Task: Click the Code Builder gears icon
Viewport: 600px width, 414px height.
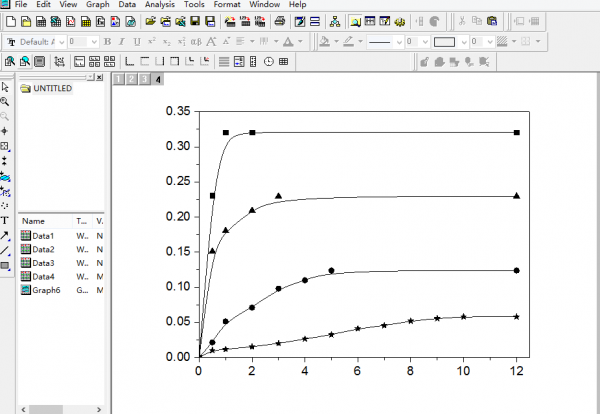Action: [399, 21]
